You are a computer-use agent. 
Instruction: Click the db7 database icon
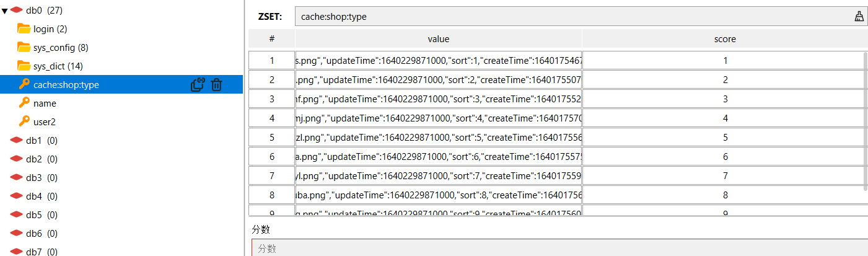[x=17, y=252]
